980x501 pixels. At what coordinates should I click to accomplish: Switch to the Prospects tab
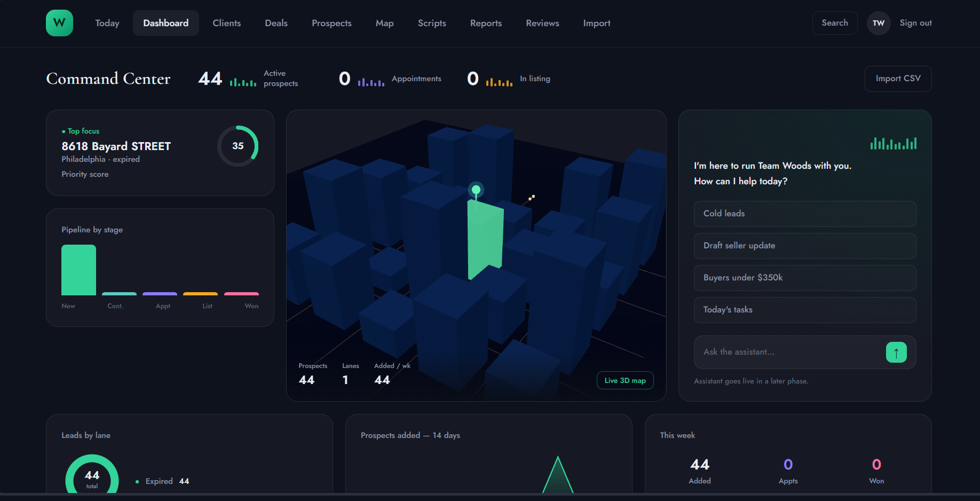pos(331,23)
